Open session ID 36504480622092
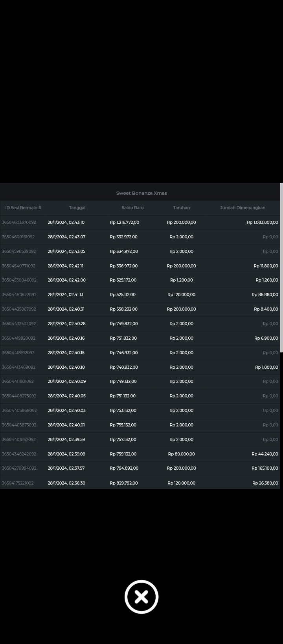This screenshot has height=644, width=283. coord(19,295)
